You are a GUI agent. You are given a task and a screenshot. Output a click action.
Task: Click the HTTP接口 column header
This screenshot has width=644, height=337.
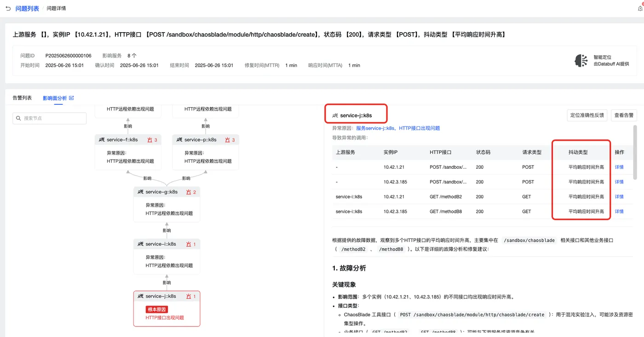pos(441,152)
